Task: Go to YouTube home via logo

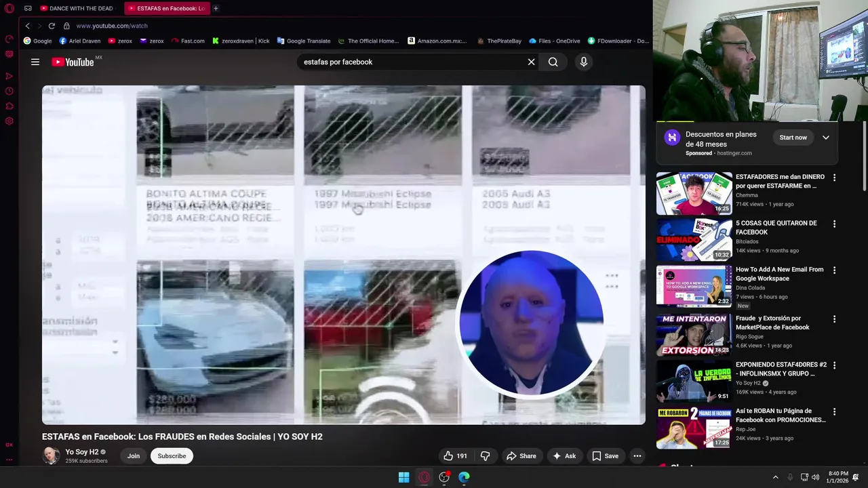Action: (73, 62)
